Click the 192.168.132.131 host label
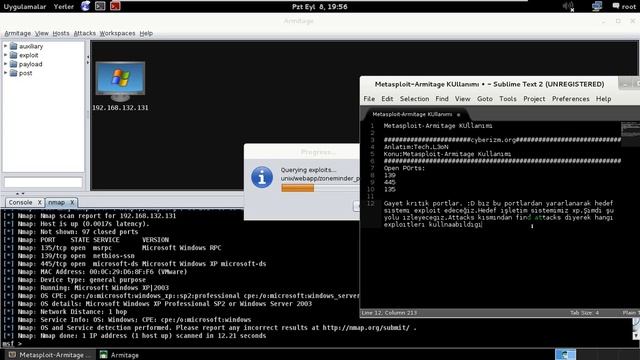Screen dimensions: 640x360 120,108
